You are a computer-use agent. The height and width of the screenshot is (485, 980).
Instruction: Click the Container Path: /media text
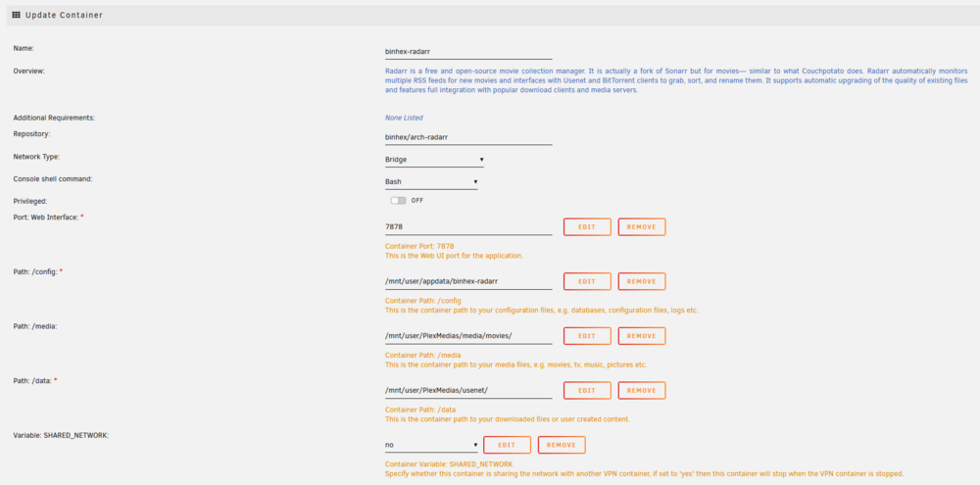(x=422, y=355)
